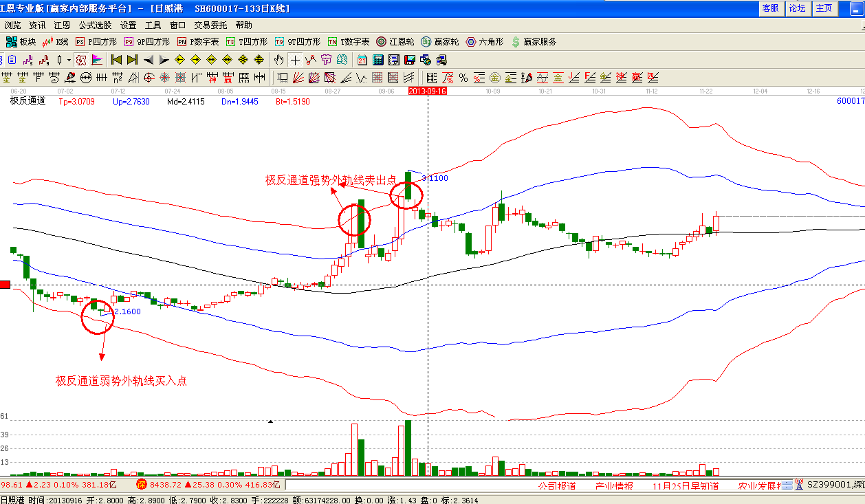The height and width of the screenshot is (504, 865).
Task: Open the 工具 menu
Action: 153,25
